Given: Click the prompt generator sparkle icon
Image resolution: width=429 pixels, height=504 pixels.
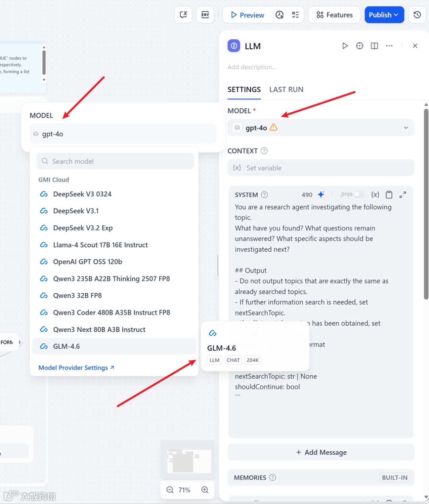Looking at the screenshot, I should coord(321,194).
